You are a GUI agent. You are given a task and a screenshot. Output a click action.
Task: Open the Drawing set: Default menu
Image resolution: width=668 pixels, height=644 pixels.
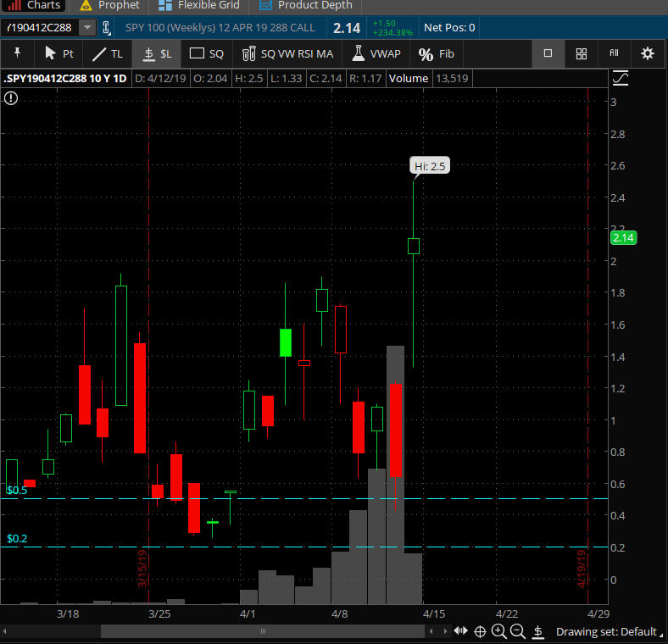605,631
